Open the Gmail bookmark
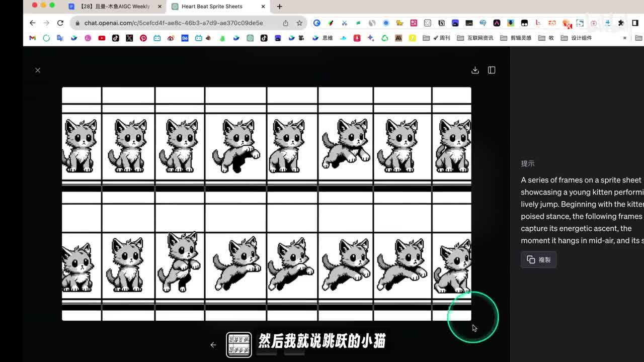The height and width of the screenshot is (362, 644). [x=33, y=38]
